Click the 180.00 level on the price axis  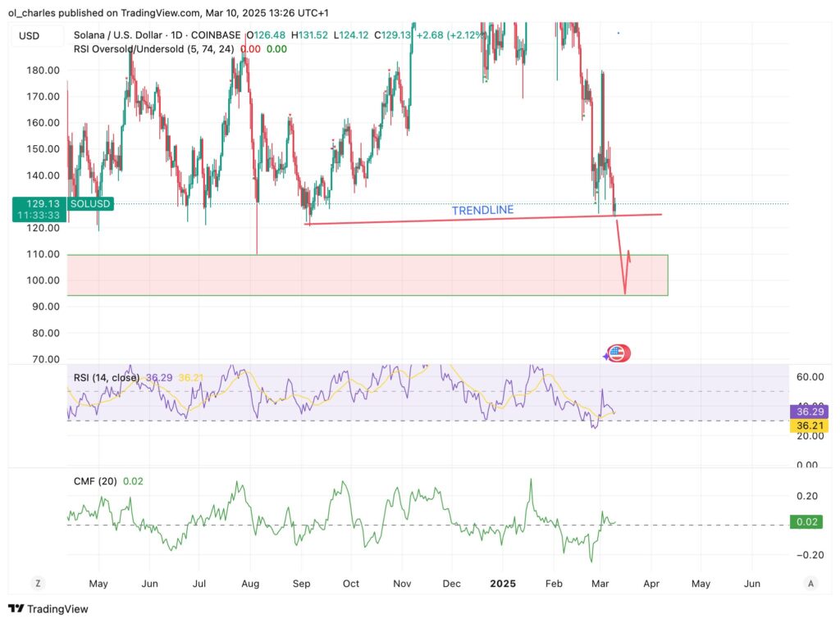pos(43,70)
